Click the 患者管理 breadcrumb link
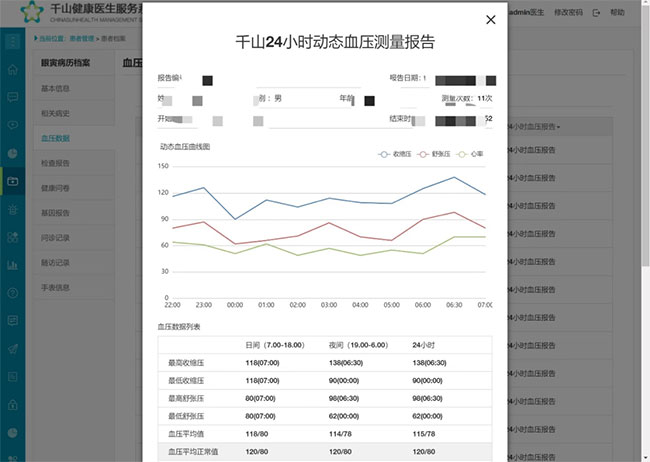Screen dimensions: 650x462 pyautogui.click(x=82, y=39)
